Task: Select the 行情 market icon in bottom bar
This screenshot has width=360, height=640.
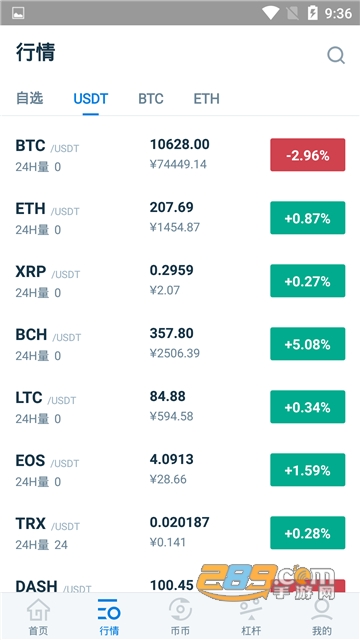Action: pyautogui.click(x=109, y=610)
